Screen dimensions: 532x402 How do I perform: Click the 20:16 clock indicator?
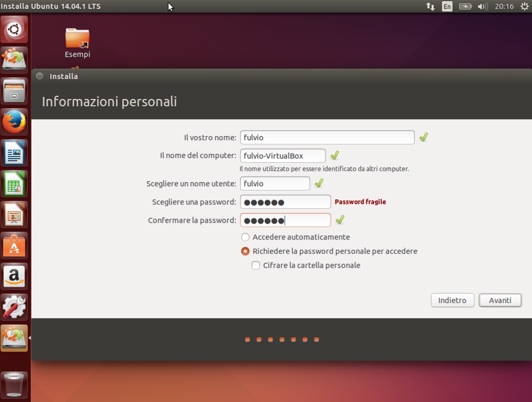tap(504, 6)
